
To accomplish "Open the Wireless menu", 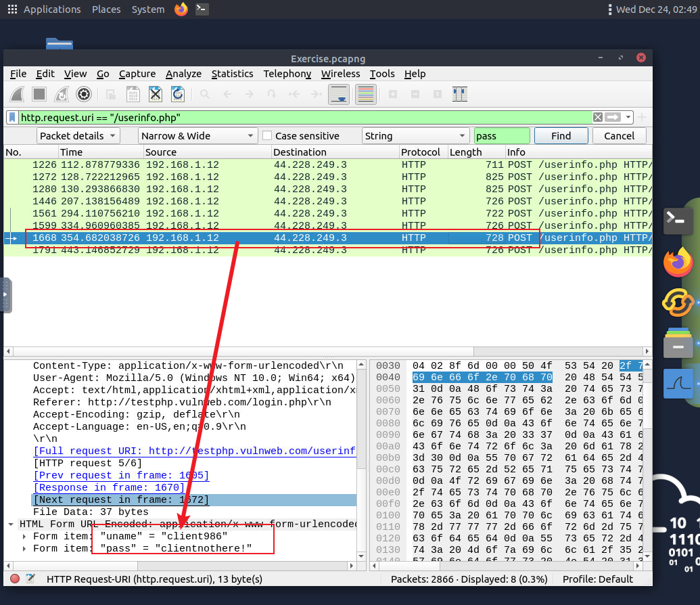I will 340,74.
